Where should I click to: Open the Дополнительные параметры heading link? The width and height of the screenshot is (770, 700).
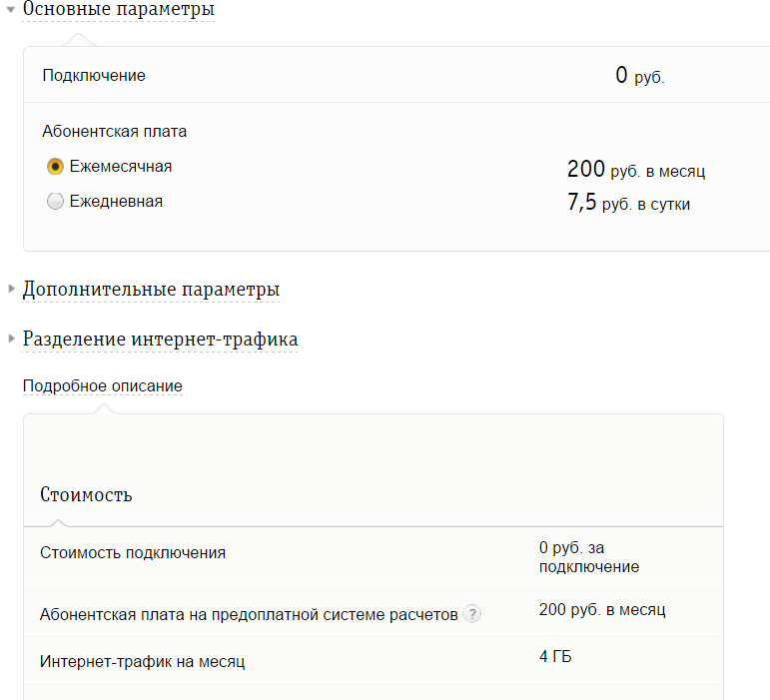(x=151, y=290)
